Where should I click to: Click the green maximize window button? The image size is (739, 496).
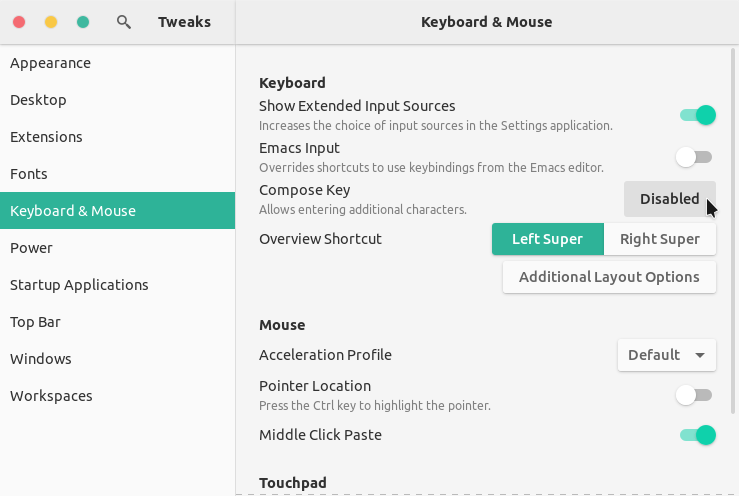pyautogui.click(x=83, y=22)
